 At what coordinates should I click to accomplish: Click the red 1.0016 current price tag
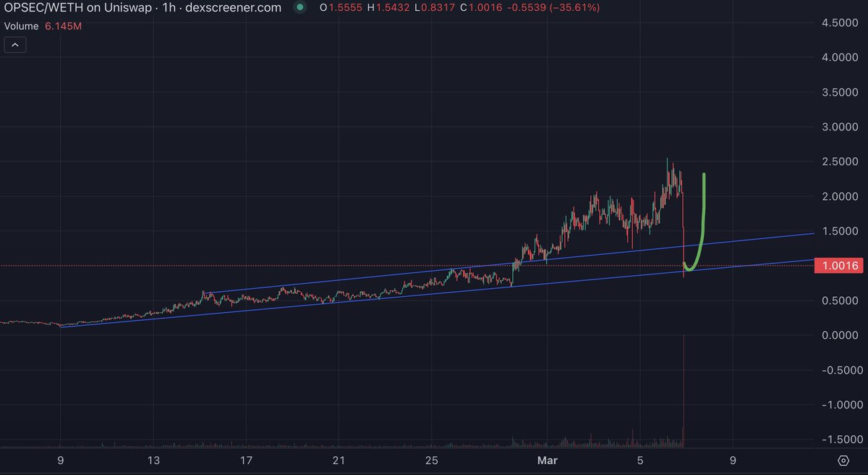[838, 266]
